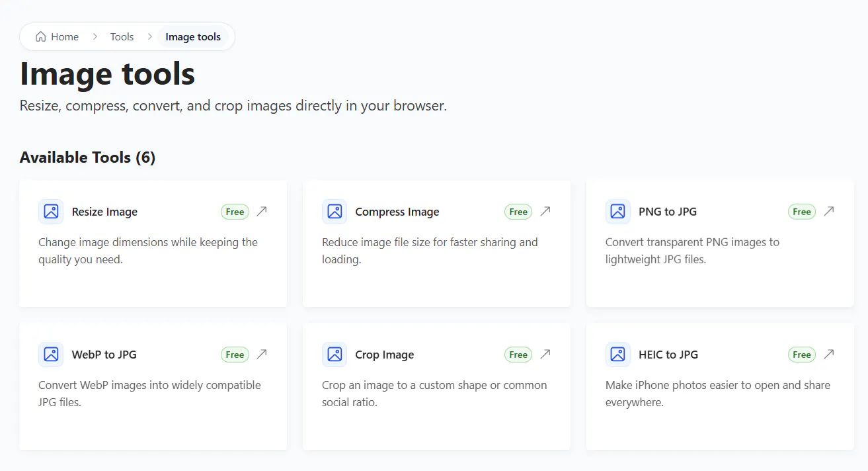The height and width of the screenshot is (471, 868).
Task: Click the HEIC to JPG card icon
Action: 618,355
